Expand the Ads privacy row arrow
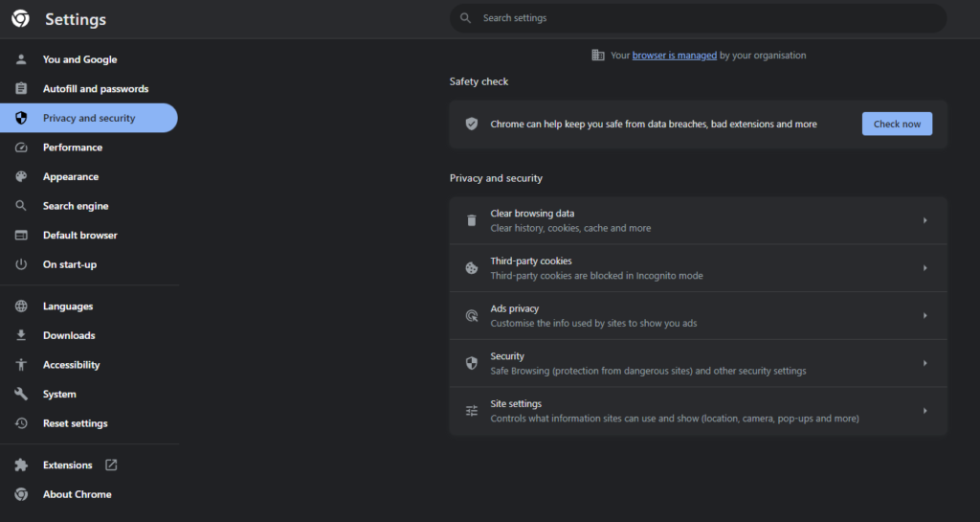 click(x=924, y=316)
